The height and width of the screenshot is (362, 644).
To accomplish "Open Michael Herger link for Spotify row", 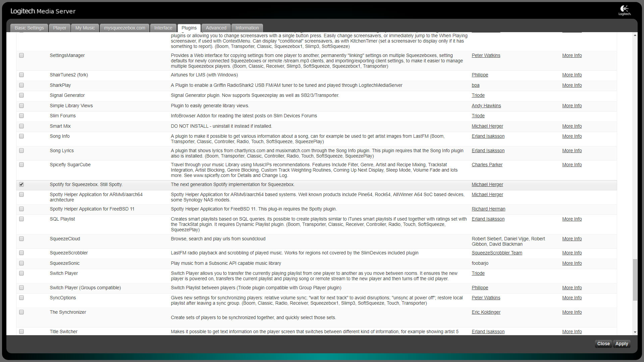I will (x=487, y=184).
